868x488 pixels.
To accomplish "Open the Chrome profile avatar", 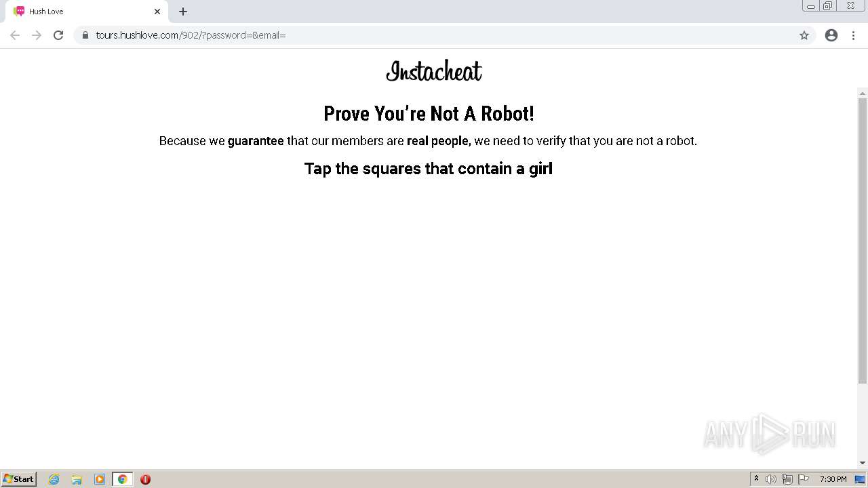I will (x=831, y=35).
